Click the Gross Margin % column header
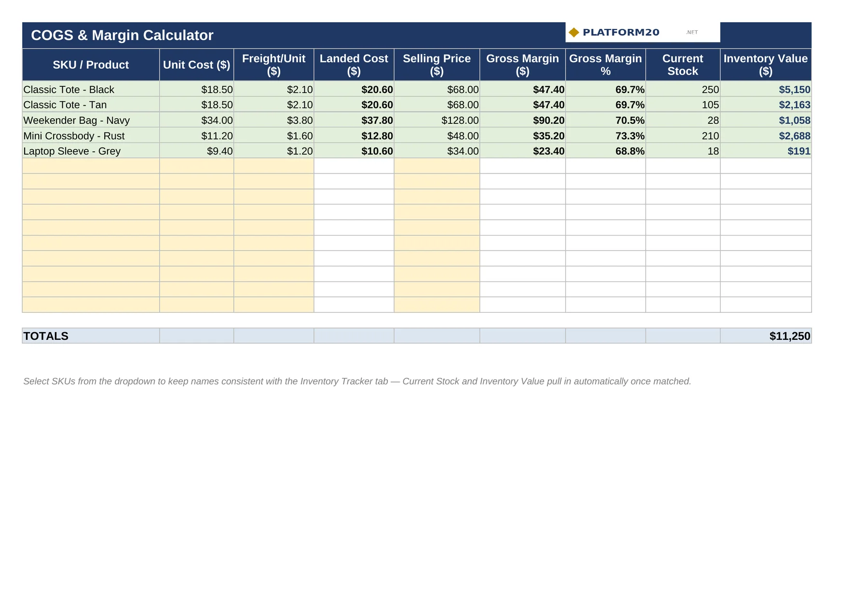This screenshot has height=613, width=868. click(606, 65)
